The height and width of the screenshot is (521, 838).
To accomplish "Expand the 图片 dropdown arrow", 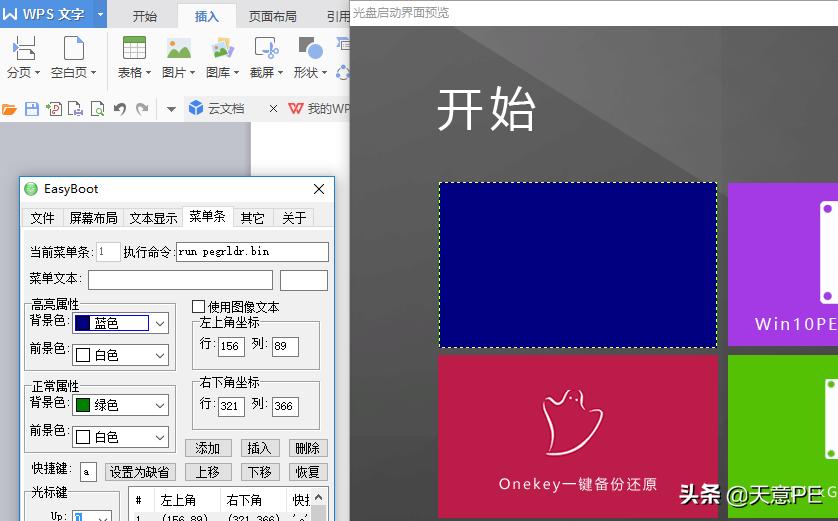I will click(192, 72).
